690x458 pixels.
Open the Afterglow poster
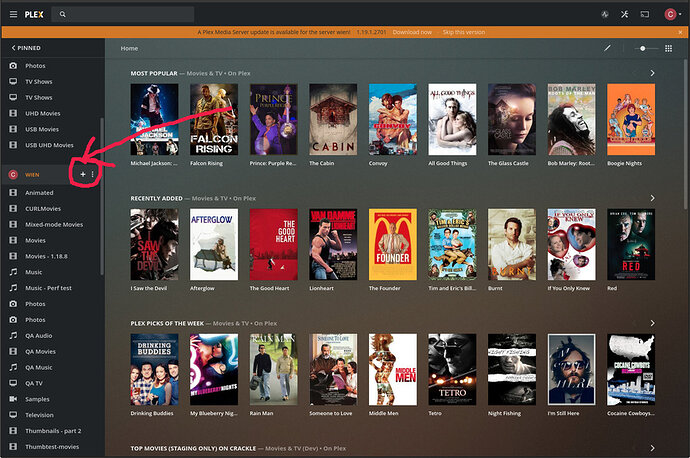[214, 244]
